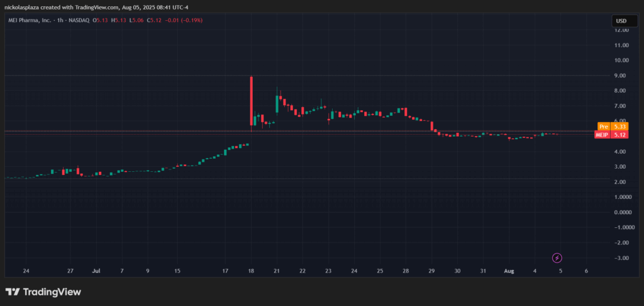Click the 18 date on time axis

(251, 271)
